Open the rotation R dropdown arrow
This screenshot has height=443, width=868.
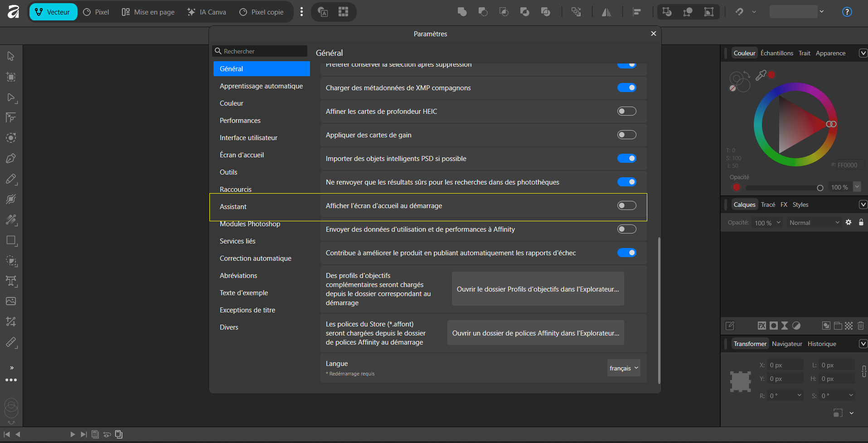pos(799,395)
